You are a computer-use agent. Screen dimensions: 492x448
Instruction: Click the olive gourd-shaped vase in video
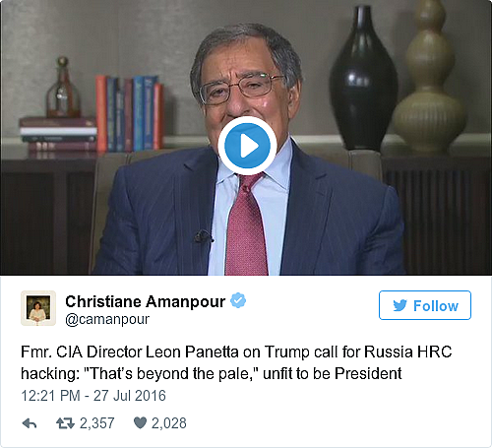429,77
